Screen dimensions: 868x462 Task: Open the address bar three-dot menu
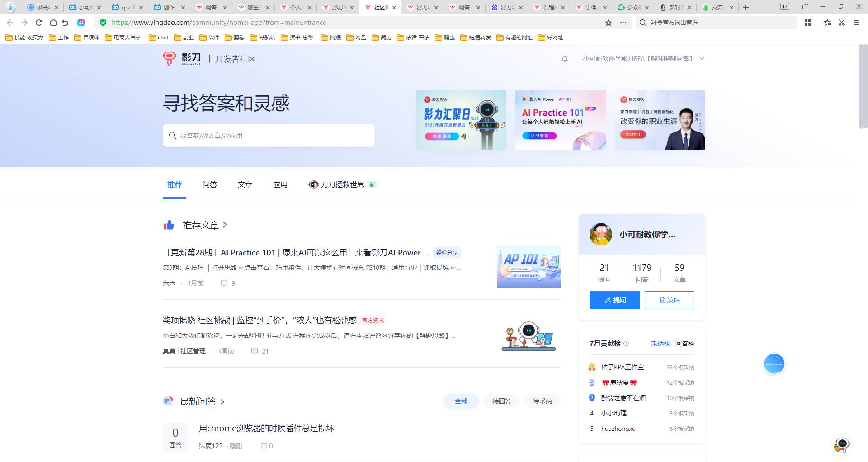point(623,23)
